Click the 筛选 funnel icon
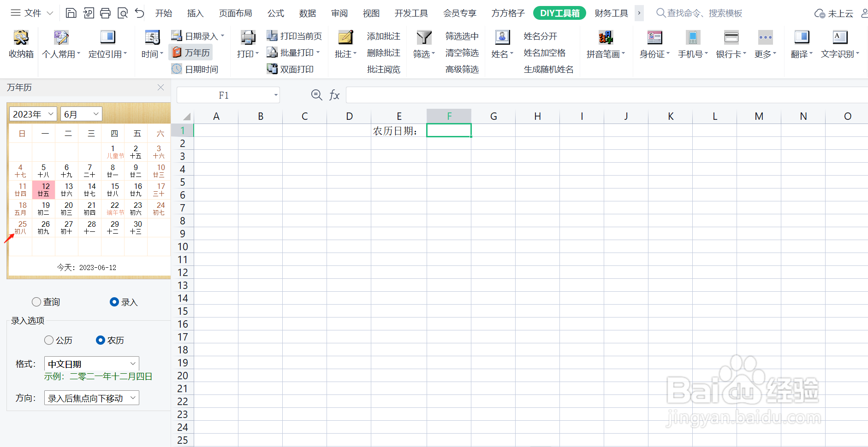This screenshot has height=447, width=868. 424,37
